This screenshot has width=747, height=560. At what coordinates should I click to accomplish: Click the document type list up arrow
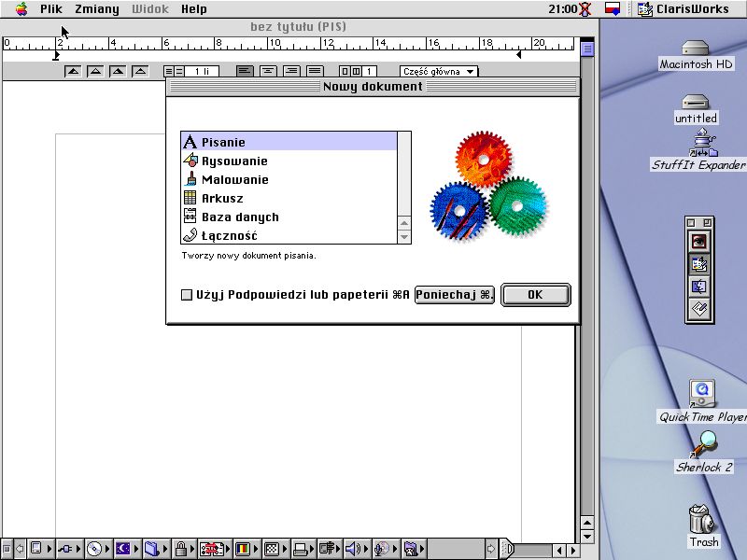coord(404,223)
